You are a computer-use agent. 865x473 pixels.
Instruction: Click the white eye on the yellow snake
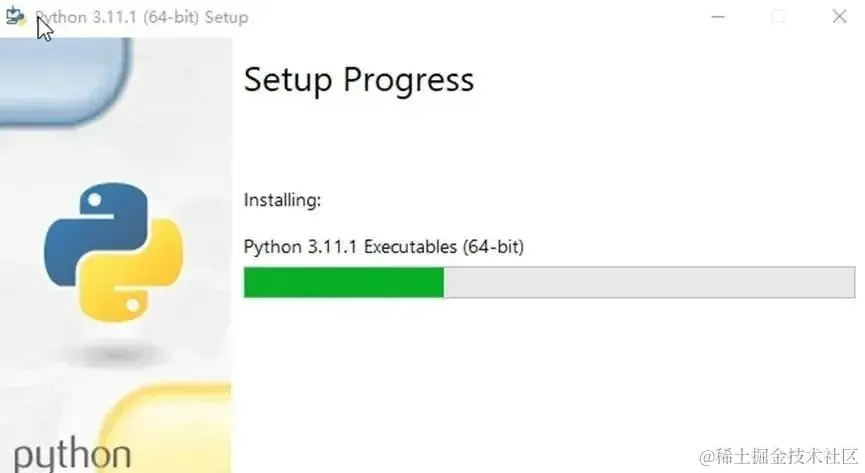point(132,305)
